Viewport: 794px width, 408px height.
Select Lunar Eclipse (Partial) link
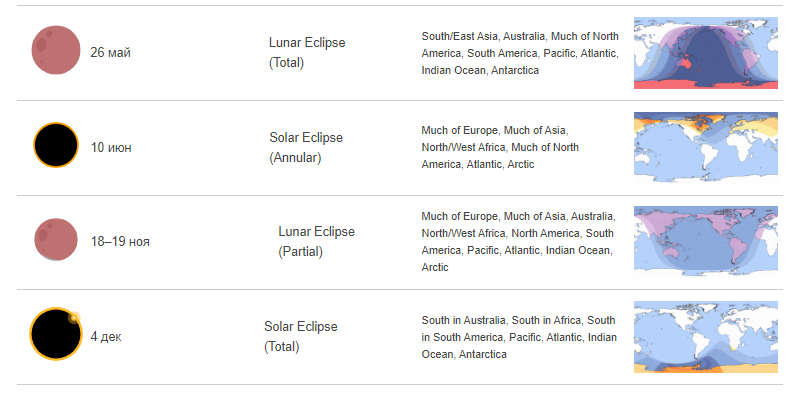coord(316,241)
